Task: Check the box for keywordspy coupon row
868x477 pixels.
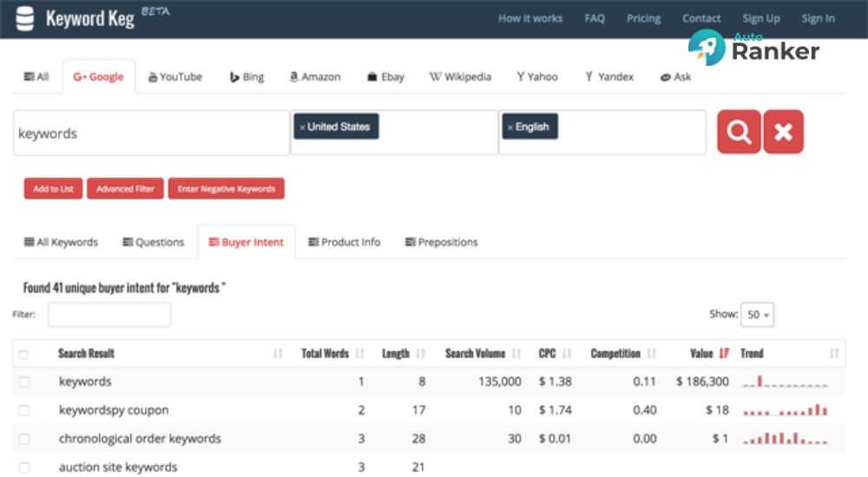Action: pyautogui.click(x=23, y=410)
